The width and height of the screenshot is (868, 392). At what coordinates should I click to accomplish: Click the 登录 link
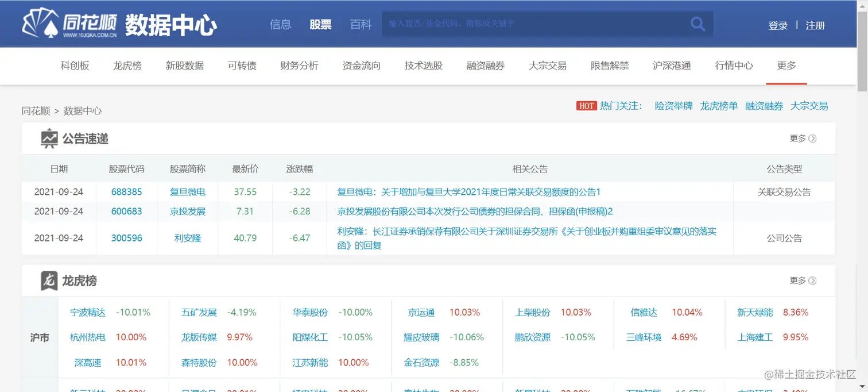778,25
